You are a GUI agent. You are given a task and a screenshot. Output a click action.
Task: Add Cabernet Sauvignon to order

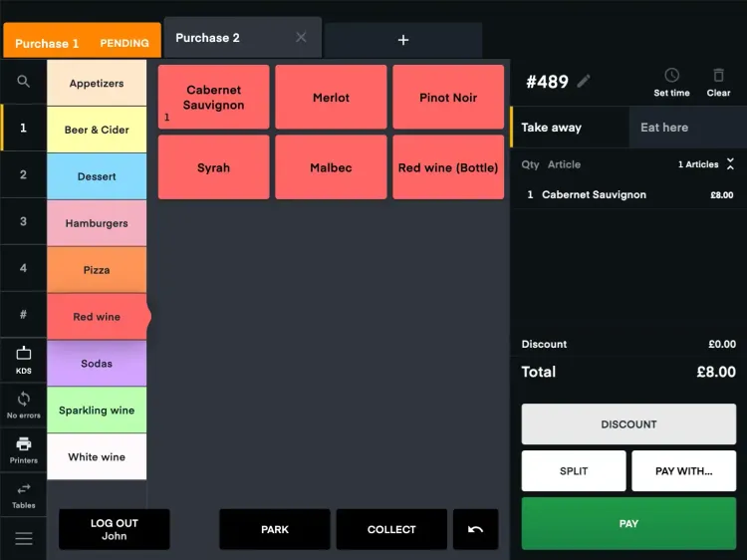[214, 98]
